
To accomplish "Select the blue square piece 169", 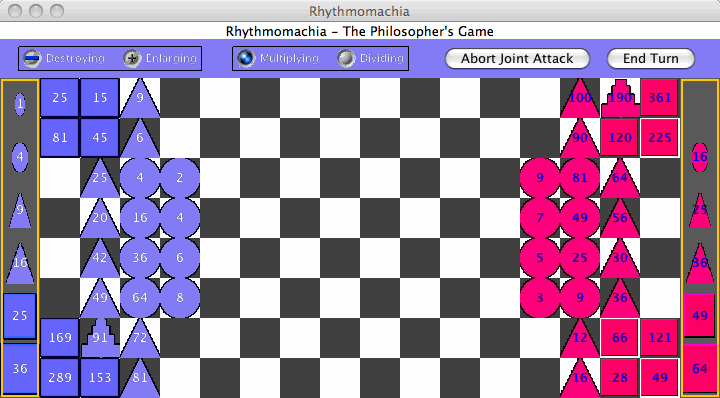I will coord(60,338).
